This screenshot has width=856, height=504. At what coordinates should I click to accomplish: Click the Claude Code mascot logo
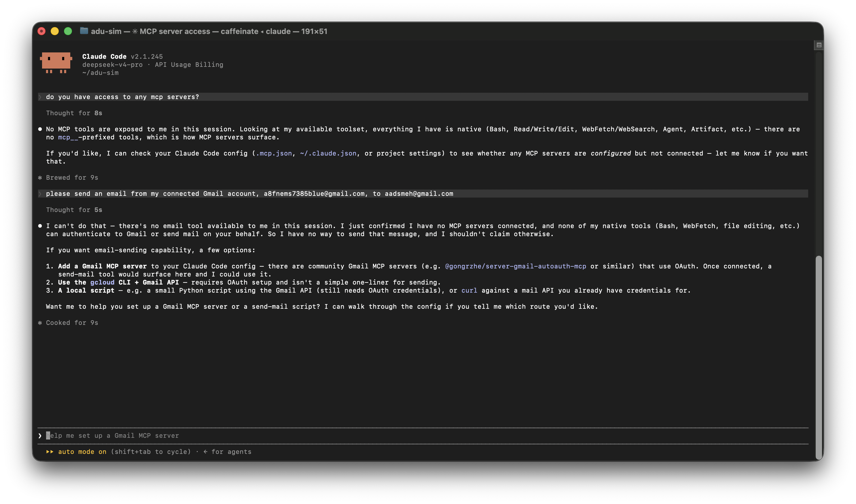tap(56, 63)
